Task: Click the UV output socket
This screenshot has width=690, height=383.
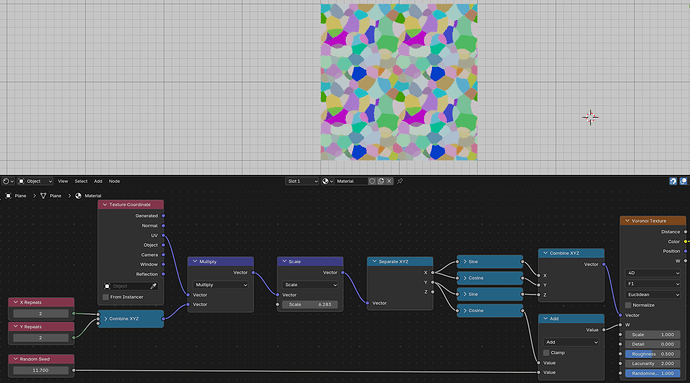Action: click(x=163, y=236)
